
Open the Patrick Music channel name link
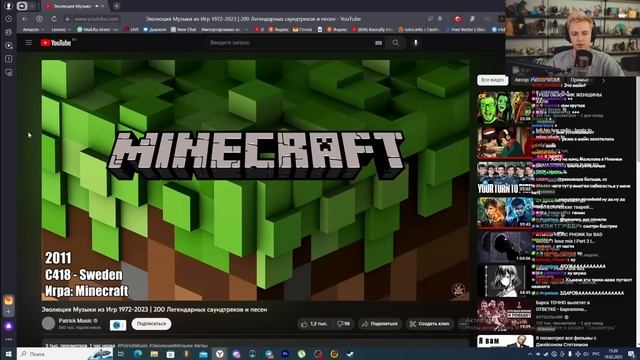[x=75, y=320]
